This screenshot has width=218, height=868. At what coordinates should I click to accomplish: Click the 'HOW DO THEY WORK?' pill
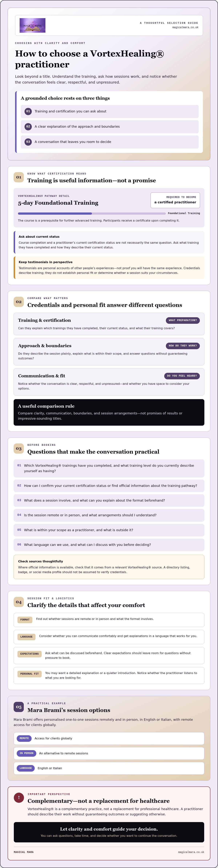183,346
